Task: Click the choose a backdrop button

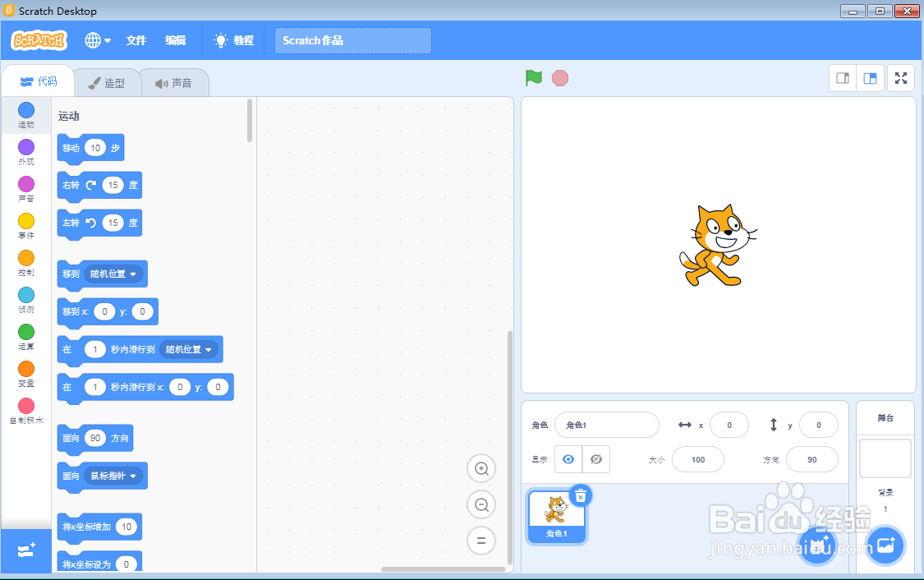Action: click(885, 545)
